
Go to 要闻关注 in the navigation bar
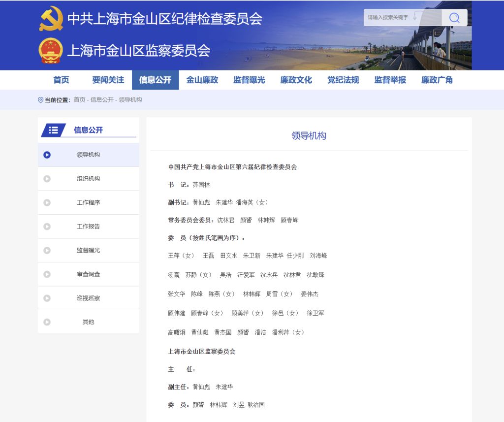(x=108, y=80)
